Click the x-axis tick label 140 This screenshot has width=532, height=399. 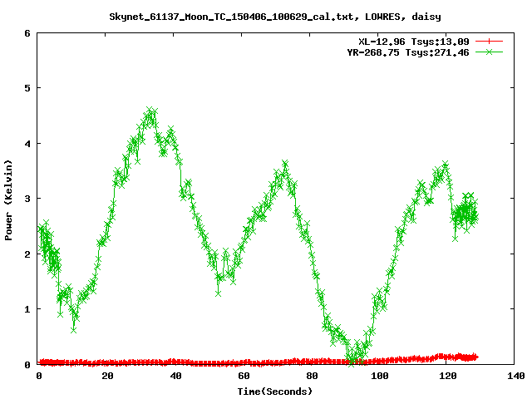515,377
